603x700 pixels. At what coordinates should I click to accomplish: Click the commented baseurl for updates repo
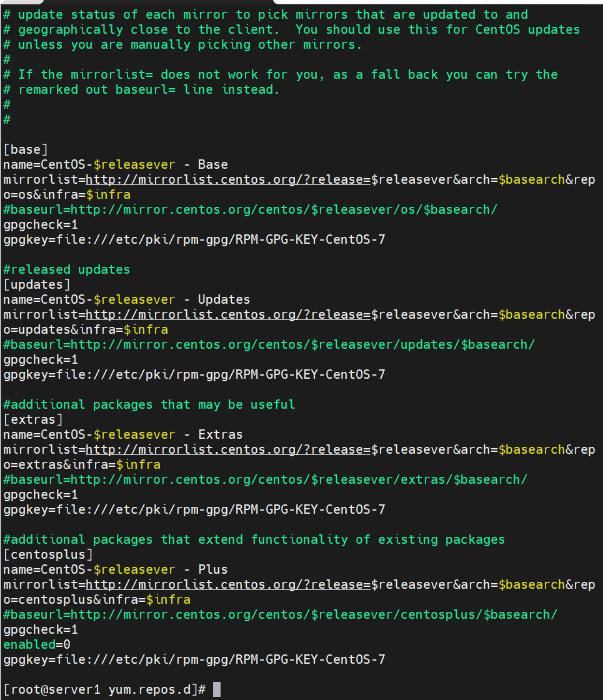pyautogui.click(x=269, y=344)
